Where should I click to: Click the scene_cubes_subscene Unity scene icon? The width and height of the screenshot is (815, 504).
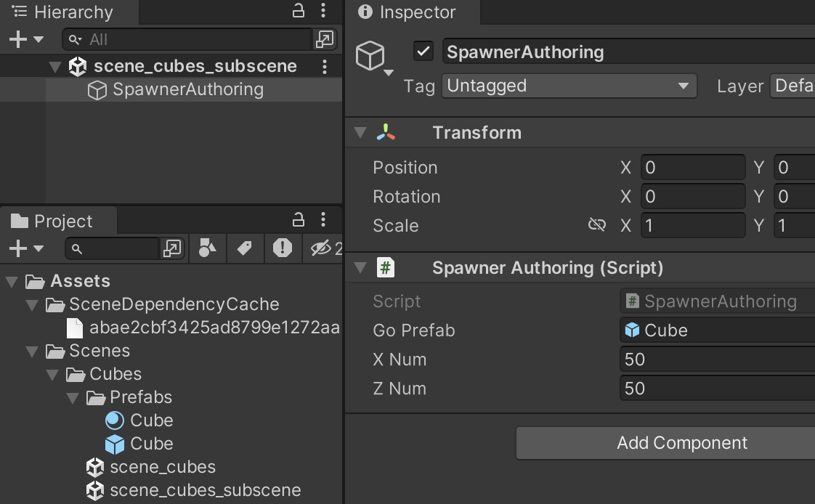[78, 67]
